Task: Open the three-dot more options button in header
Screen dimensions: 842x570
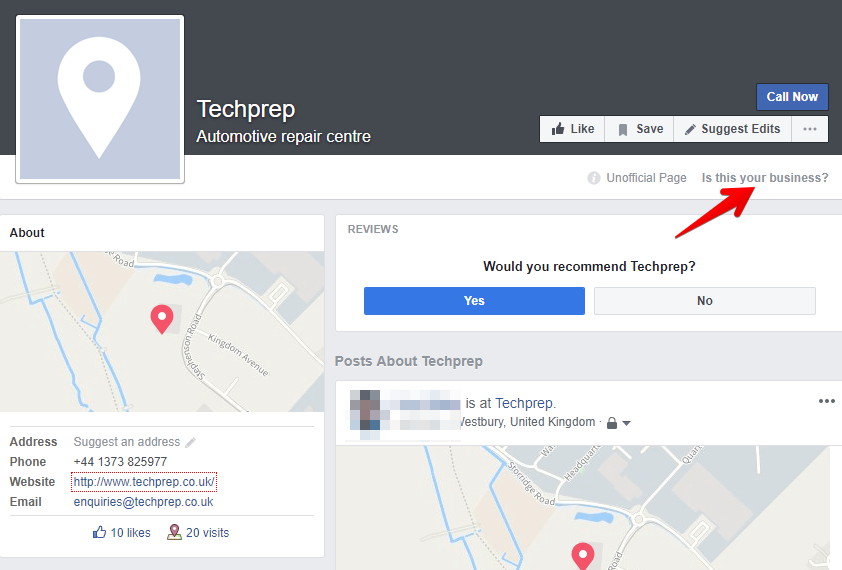Action: point(810,129)
